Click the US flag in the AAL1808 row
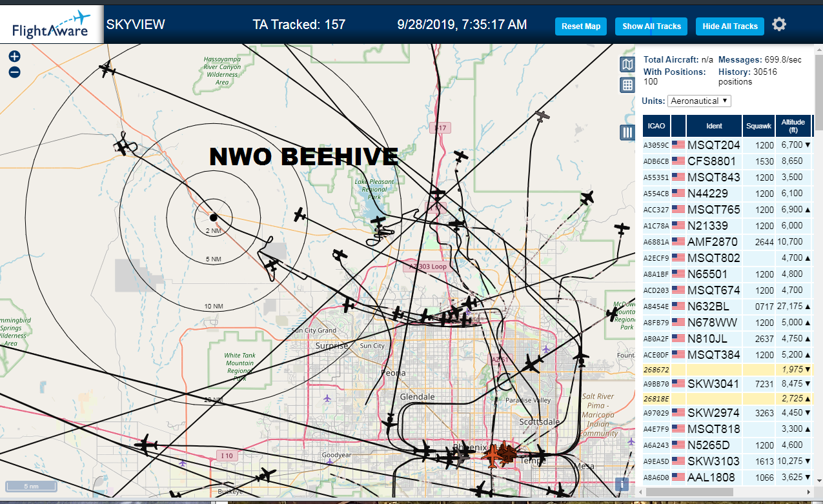The width and height of the screenshot is (823, 504). 678,477
